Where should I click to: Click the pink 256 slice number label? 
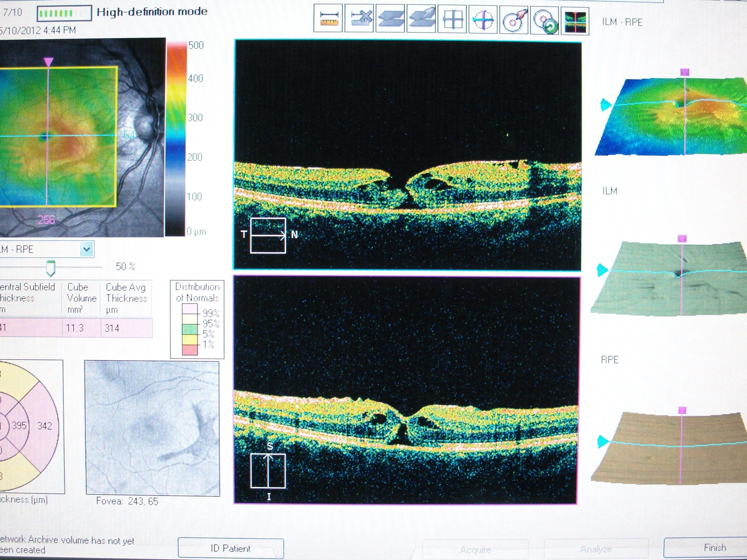click(x=46, y=220)
